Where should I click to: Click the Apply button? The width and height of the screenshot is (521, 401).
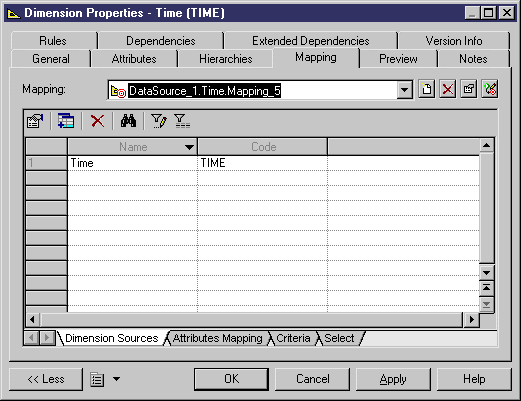click(x=393, y=379)
